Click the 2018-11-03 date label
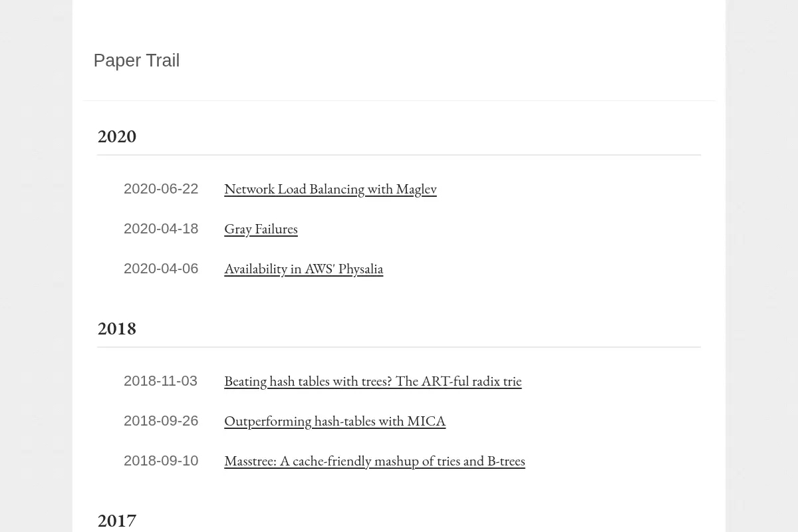Screen dimensions: 798x532 pyautogui.click(x=160, y=381)
